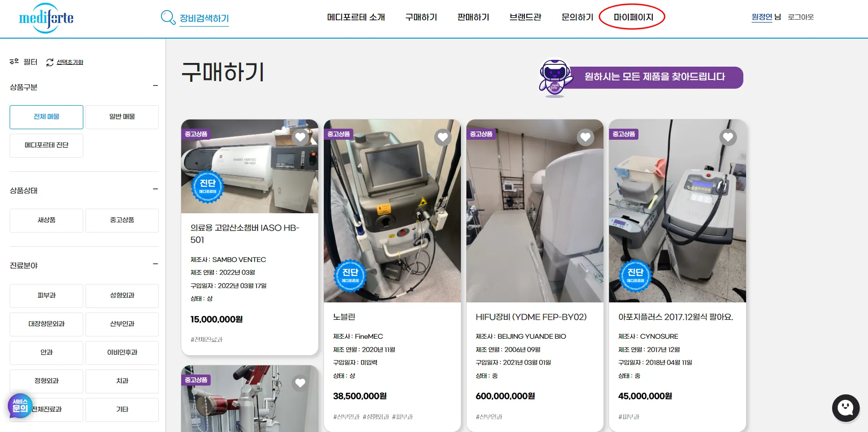Favorite the HIFU장비 listing heart
The width and height of the screenshot is (868, 432).
[x=586, y=137]
